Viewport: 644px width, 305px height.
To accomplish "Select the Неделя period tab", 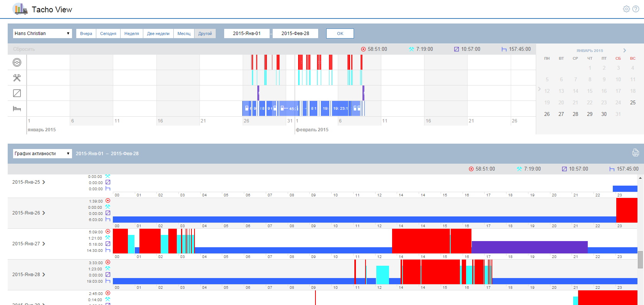I will coord(131,34).
